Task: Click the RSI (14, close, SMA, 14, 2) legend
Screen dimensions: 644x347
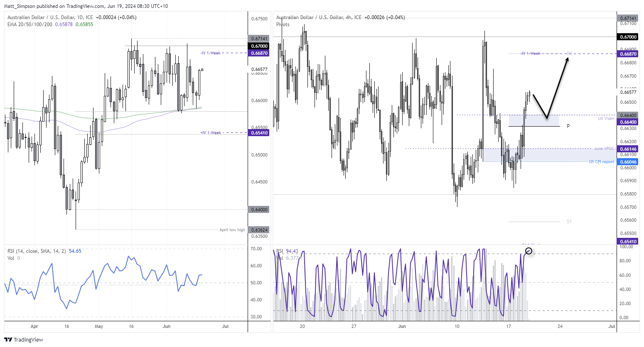Action: [x=37, y=251]
